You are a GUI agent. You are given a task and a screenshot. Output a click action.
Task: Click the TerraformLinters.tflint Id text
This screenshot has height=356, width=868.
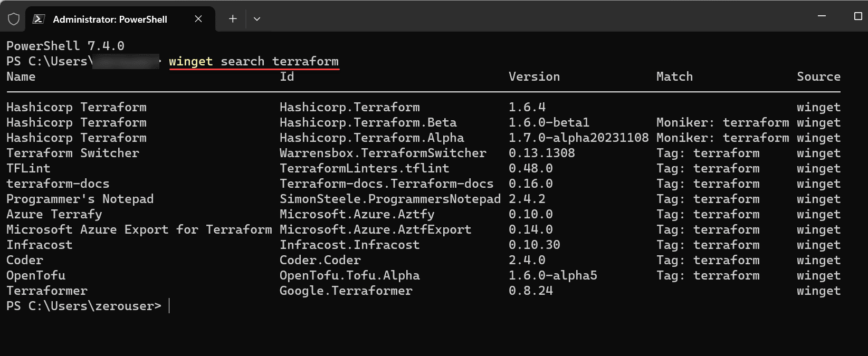point(364,168)
